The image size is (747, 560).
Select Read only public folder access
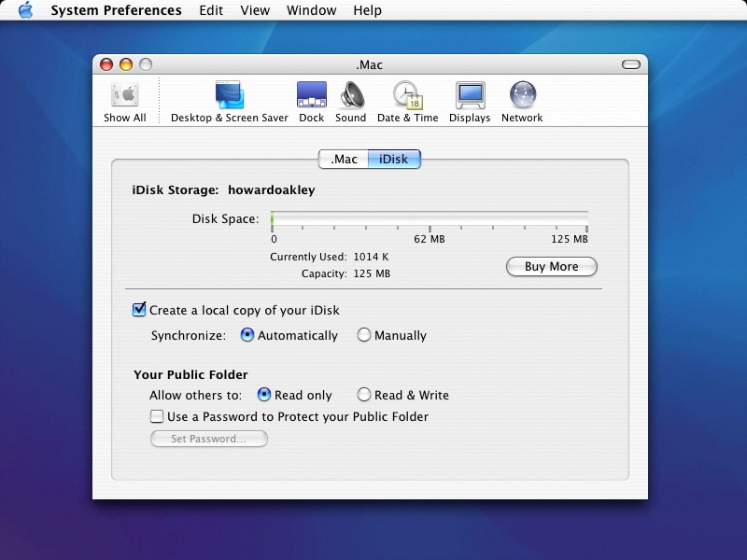(264, 395)
